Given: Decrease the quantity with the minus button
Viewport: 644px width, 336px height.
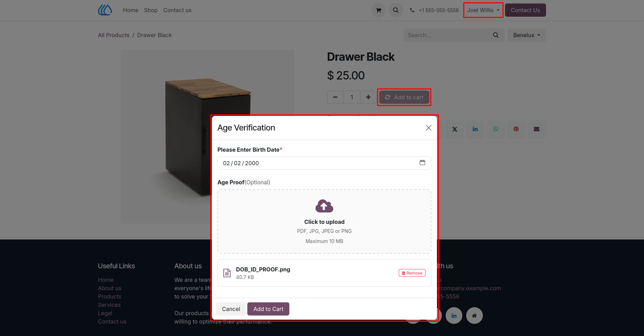Looking at the screenshot, I should coord(335,97).
